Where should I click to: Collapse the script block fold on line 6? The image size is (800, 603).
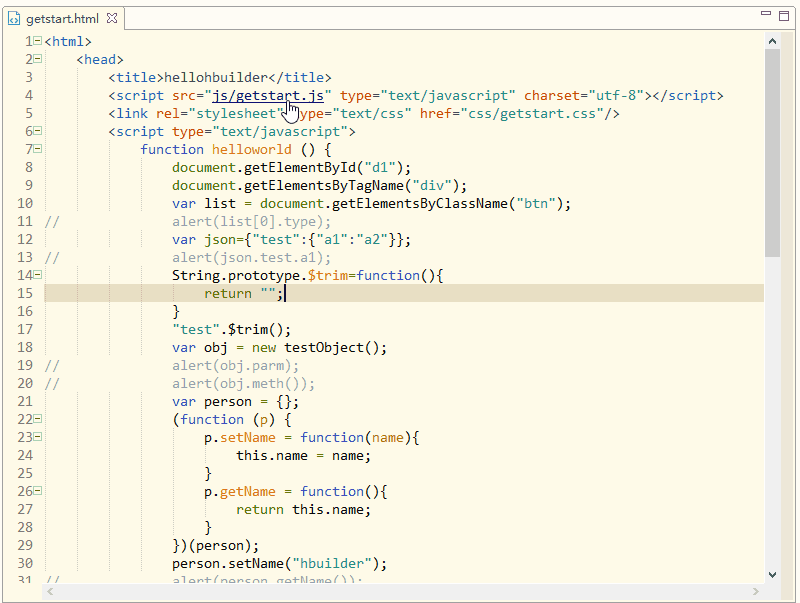[x=35, y=131]
